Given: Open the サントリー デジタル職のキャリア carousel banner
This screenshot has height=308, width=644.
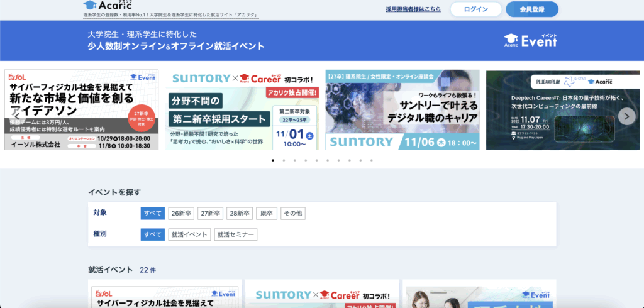Looking at the screenshot, I should coord(402,109).
